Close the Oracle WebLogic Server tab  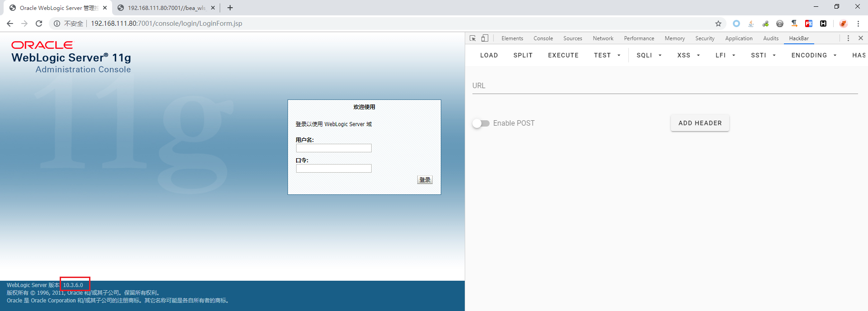point(105,8)
